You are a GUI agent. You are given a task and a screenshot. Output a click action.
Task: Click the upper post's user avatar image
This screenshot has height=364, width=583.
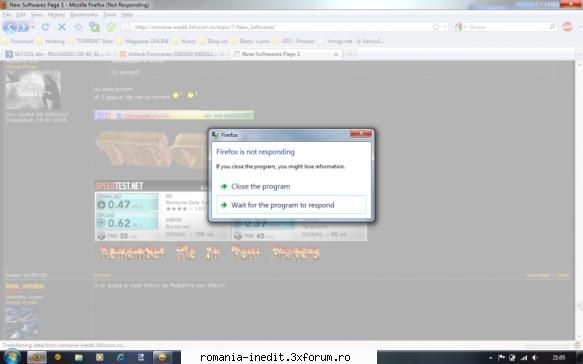[x=33, y=90]
